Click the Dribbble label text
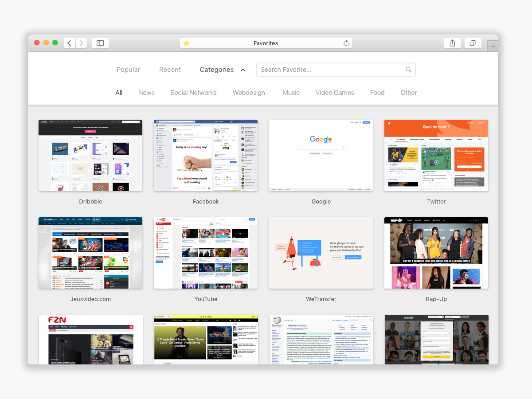This screenshot has height=399, width=532. [x=90, y=201]
